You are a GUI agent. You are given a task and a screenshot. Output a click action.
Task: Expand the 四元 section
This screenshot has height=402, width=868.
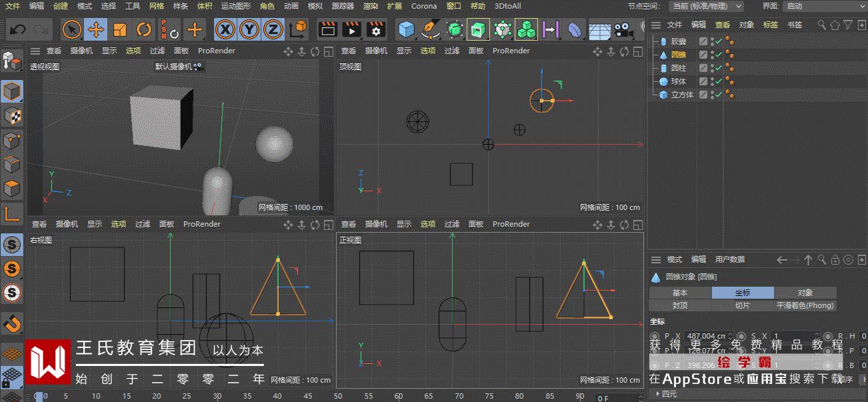[x=667, y=394]
